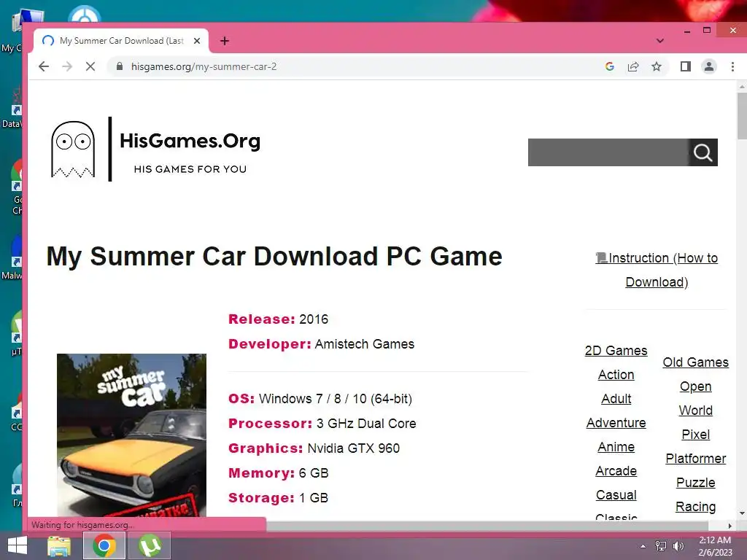Click the Google icon in the address bar

609,66
